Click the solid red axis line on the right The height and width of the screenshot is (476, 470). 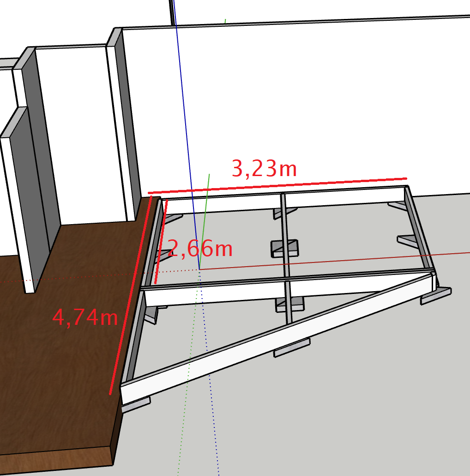pyautogui.click(x=369, y=259)
